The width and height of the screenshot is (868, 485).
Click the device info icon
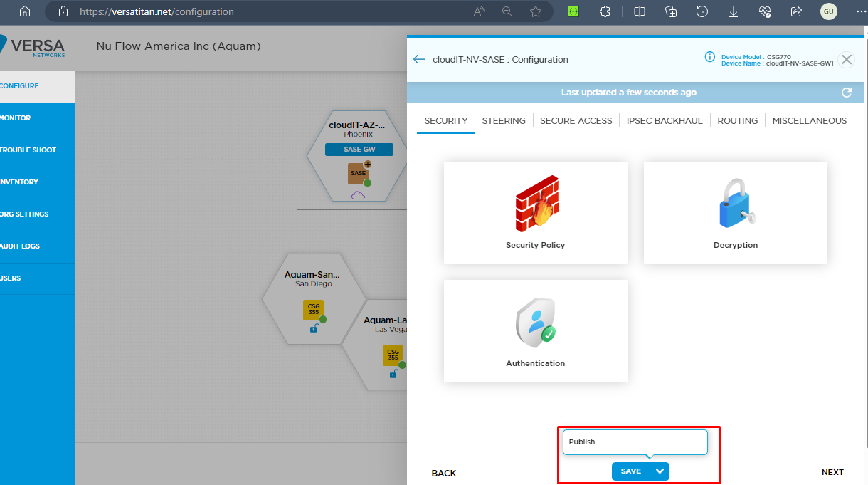click(x=709, y=57)
